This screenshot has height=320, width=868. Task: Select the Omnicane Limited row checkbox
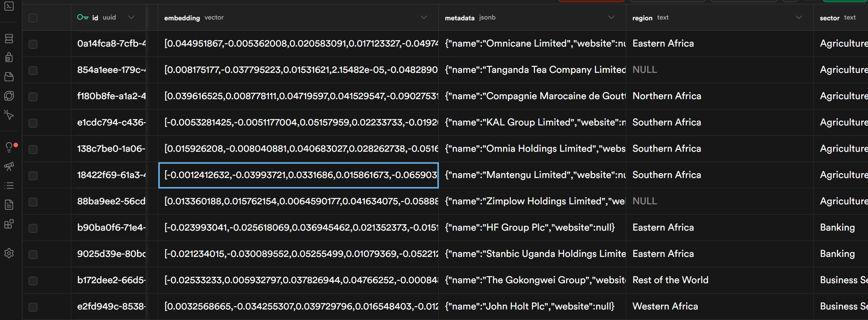[33, 44]
